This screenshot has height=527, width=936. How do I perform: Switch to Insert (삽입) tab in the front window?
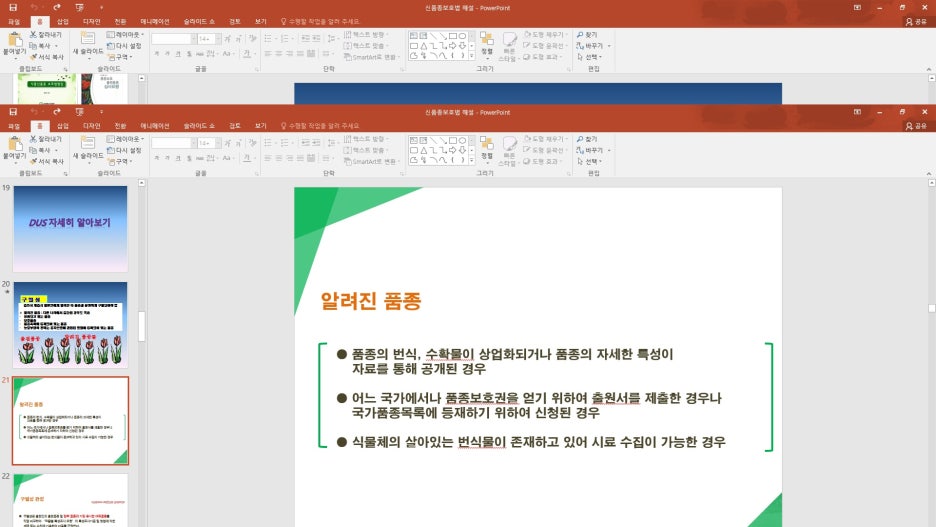[x=63, y=126]
